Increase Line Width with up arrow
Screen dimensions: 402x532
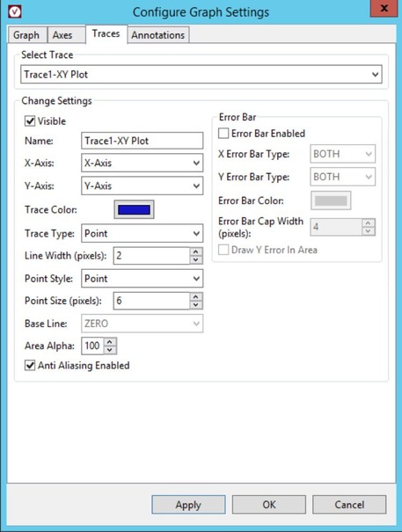coord(196,251)
